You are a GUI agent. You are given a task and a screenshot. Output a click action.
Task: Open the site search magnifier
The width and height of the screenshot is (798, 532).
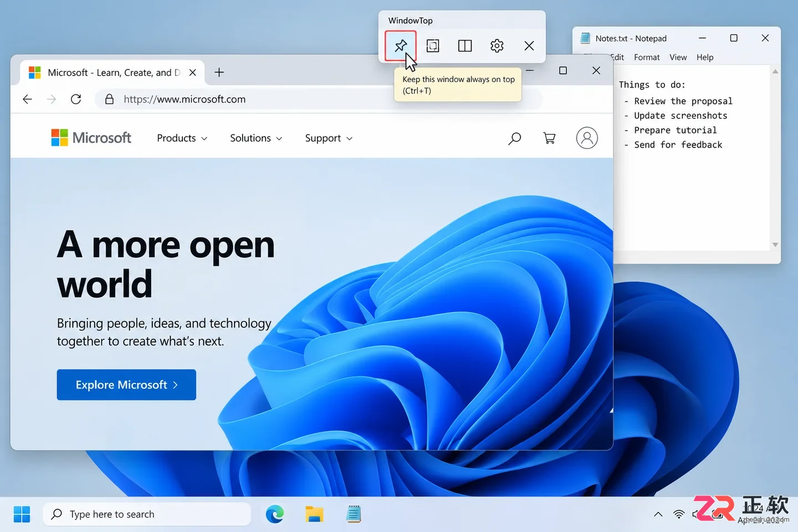pos(515,138)
